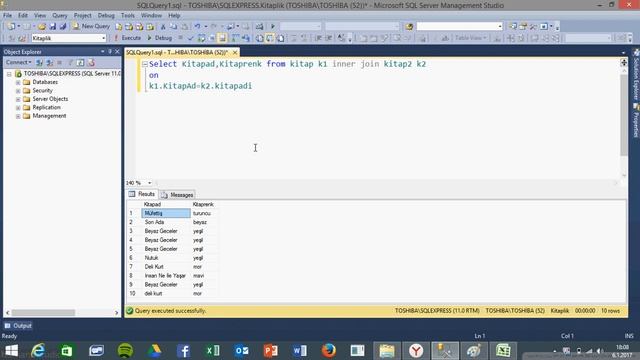Expand the Server Objects folder node
640x360 pixels.
click(18, 100)
